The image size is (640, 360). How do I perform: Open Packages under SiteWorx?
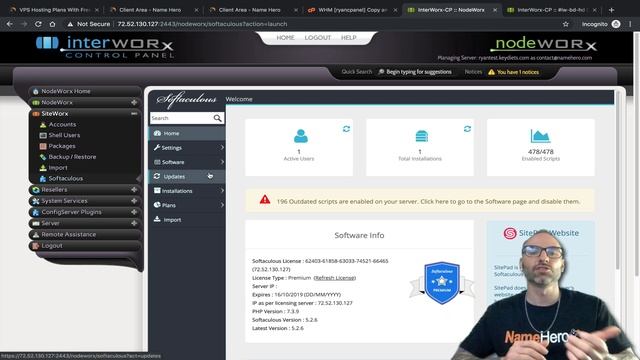click(x=62, y=146)
